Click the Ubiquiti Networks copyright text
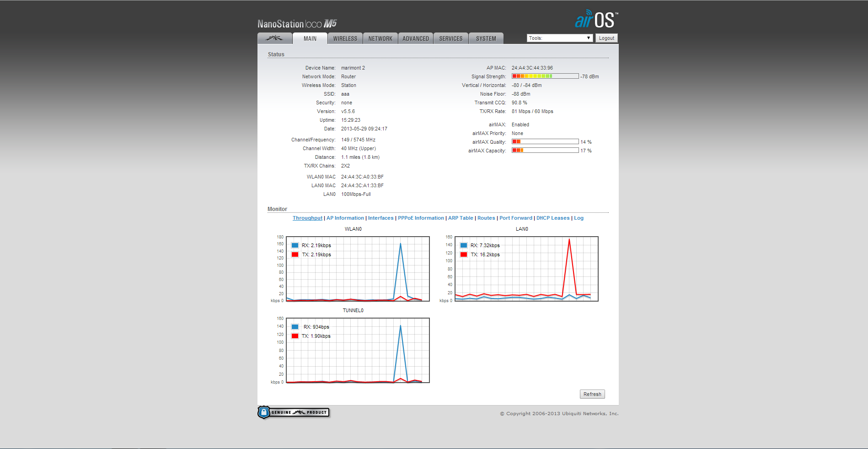Viewport: 868px width, 449px height. click(559, 413)
